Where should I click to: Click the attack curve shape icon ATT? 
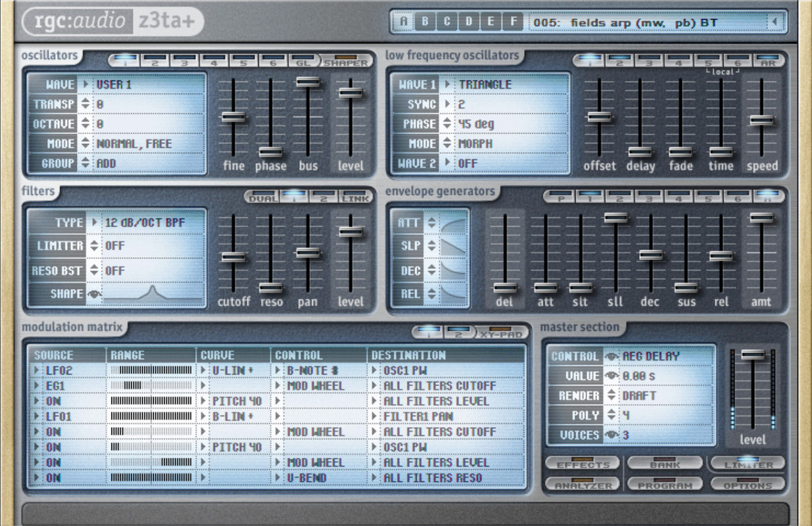point(453,224)
